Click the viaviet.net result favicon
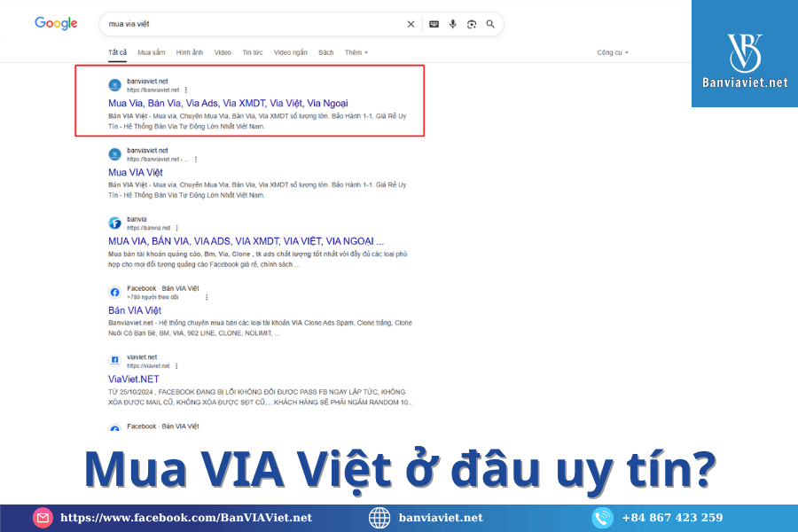This screenshot has height=532, width=798. 115,361
